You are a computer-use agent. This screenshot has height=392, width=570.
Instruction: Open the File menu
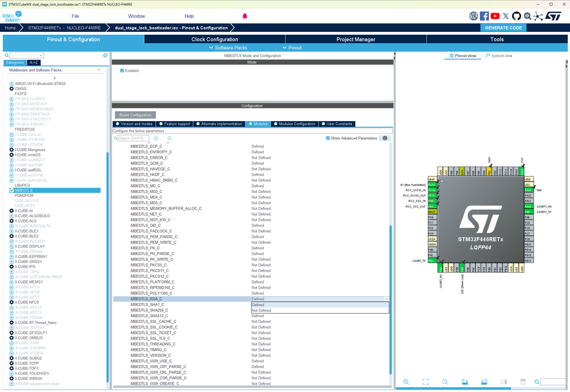coord(75,16)
